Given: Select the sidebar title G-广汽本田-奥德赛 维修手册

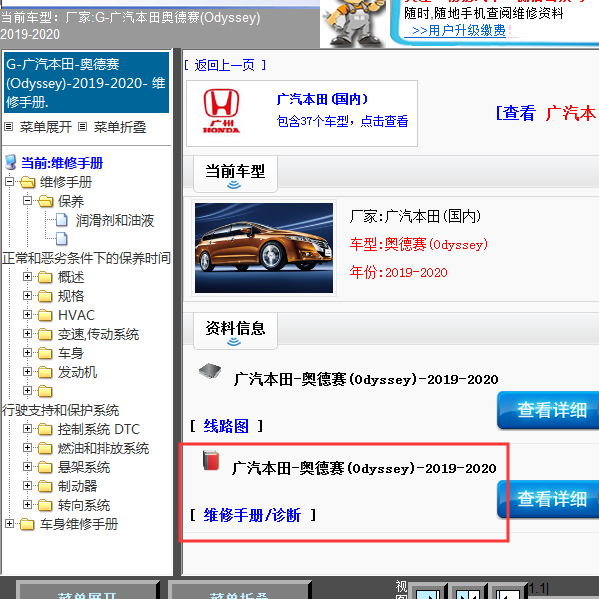Looking at the screenshot, I should (x=86, y=83).
